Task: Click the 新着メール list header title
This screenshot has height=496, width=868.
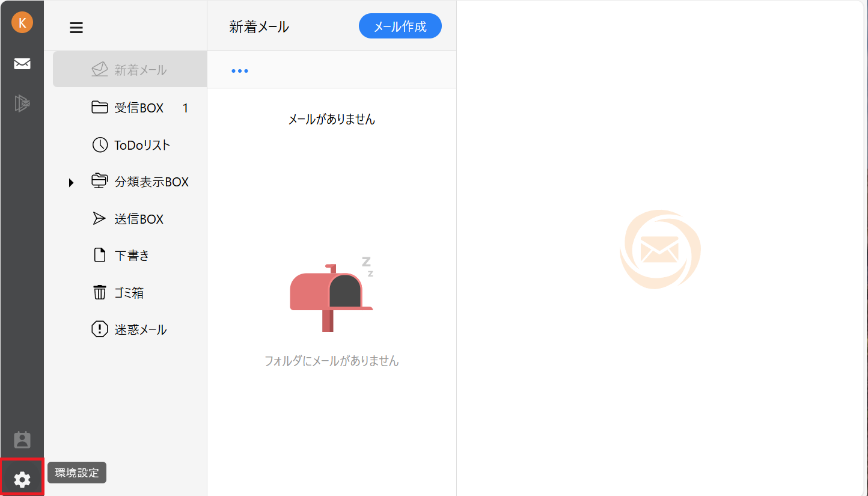Action: (x=259, y=26)
